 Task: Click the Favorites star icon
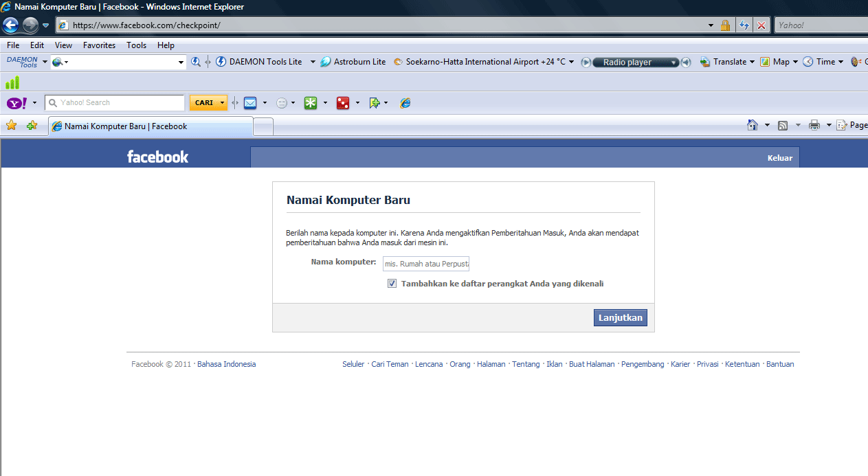(11, 126)
